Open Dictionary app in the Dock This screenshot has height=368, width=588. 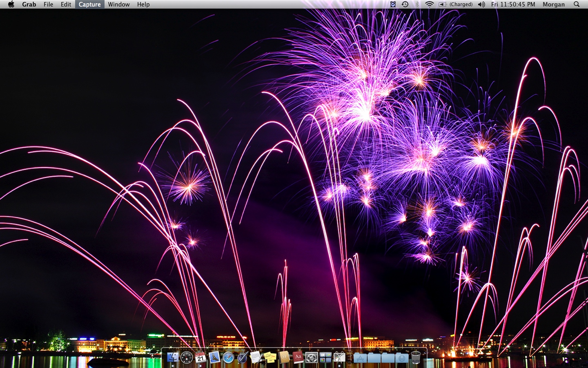(298, 357)
